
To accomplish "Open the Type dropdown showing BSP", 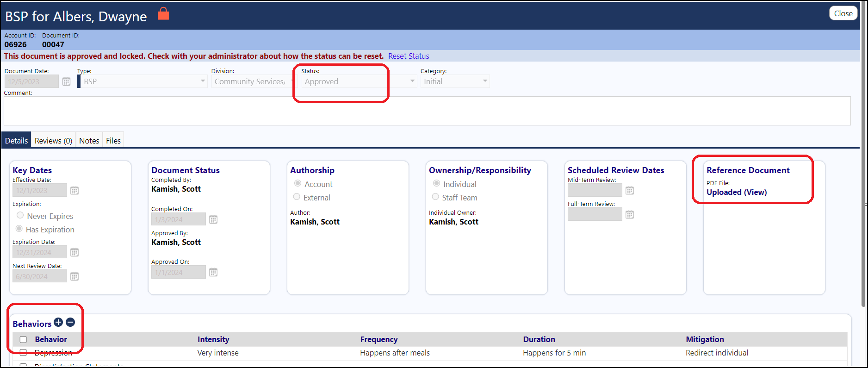I will point(143,81).
